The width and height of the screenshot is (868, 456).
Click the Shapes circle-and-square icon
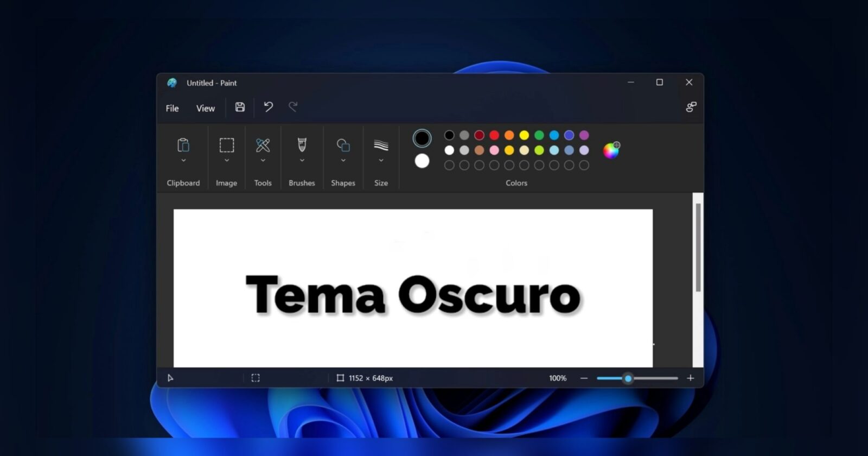coord(343,145)
